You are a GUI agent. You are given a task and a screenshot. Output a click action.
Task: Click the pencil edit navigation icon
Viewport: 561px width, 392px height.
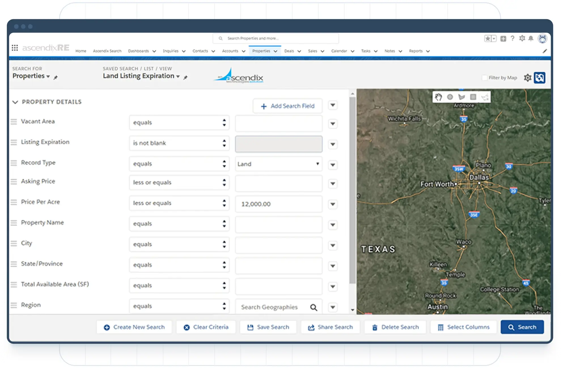pos(545,51)
